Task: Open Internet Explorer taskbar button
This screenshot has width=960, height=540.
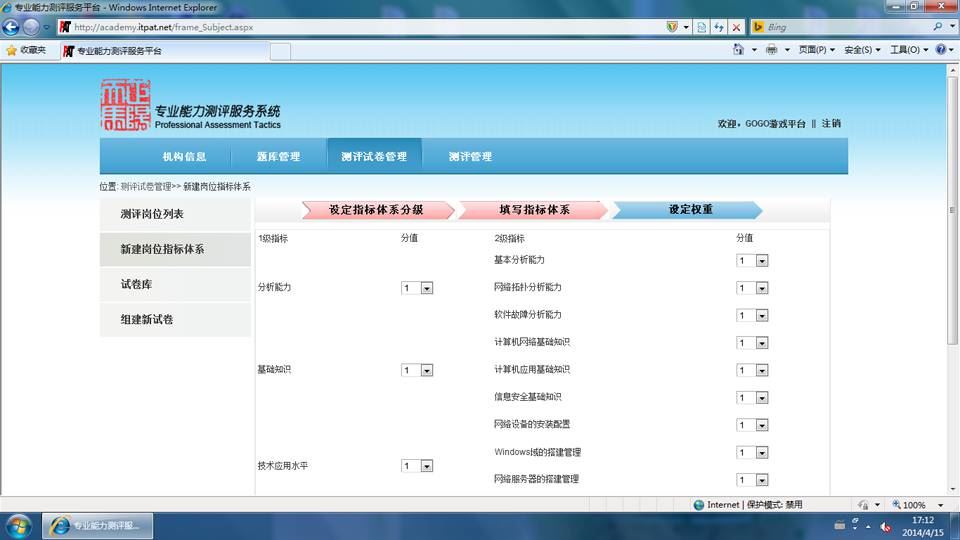Action: click(97, 525)
